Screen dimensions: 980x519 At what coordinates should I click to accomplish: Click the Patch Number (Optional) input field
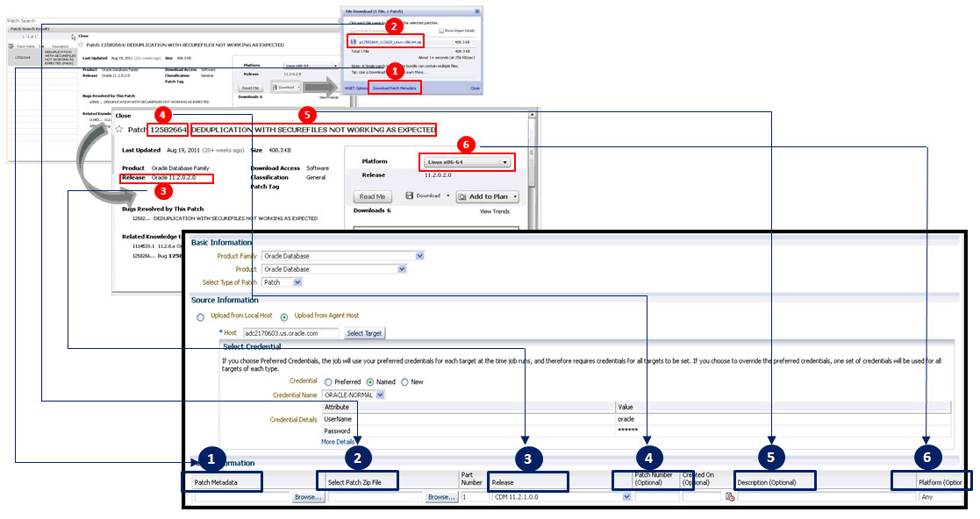pyautogui.click(x=657, y=497)
